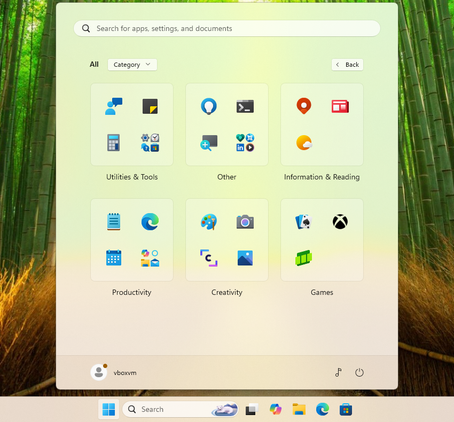Expand more apps in Utilities & Tools

(x=150, y=143)
